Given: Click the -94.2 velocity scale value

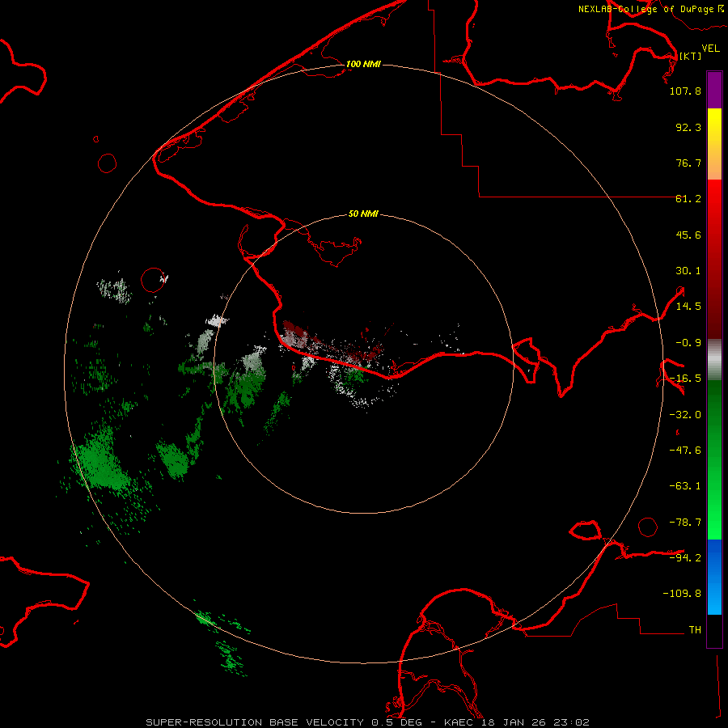Looking at the screenshot, I should coord(685,557).
